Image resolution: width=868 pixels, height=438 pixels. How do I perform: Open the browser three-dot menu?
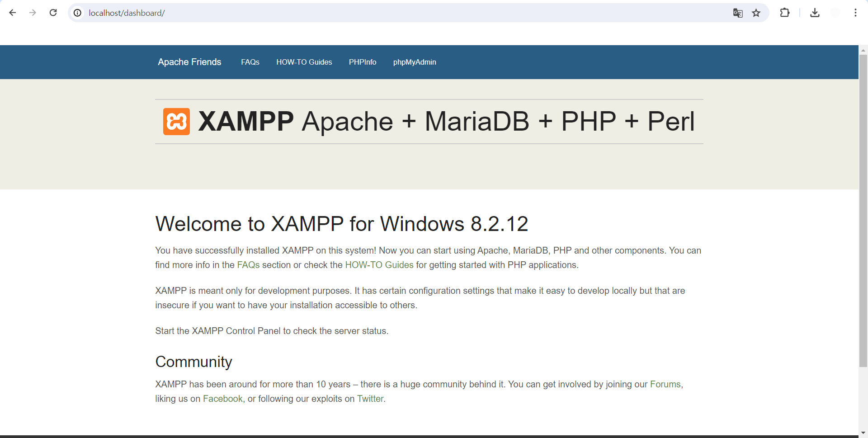[855, 13]
